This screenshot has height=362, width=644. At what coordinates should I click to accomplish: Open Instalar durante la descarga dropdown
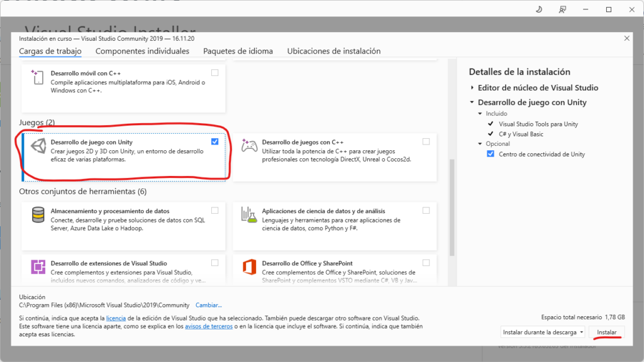pyautogui.click(x=543, y=332)
